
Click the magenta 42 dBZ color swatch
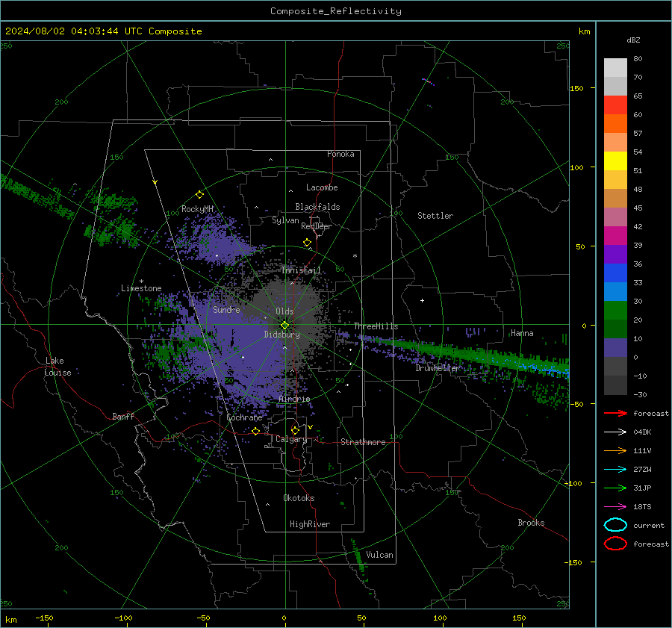coord(615,235)
